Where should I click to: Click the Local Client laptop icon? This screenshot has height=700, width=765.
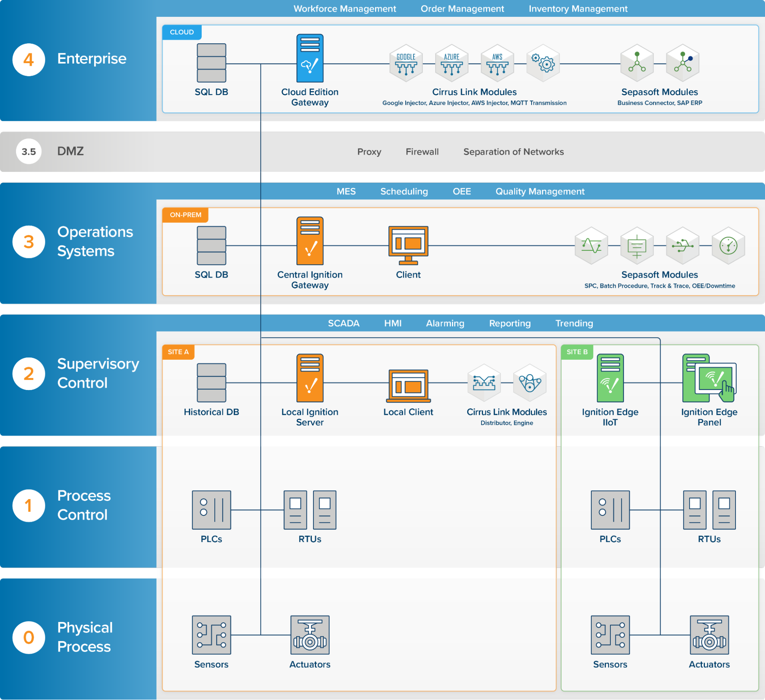(x=408, y=385)
